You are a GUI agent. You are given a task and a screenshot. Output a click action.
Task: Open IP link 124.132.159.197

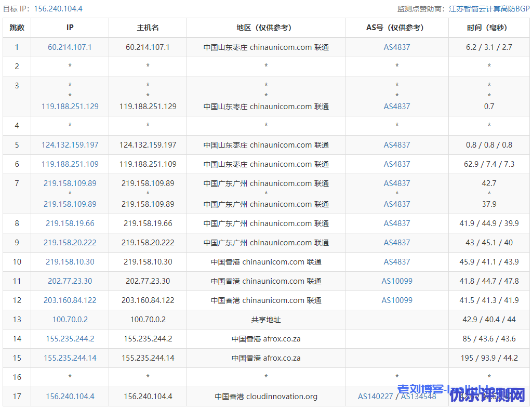(x=70, y=145)
